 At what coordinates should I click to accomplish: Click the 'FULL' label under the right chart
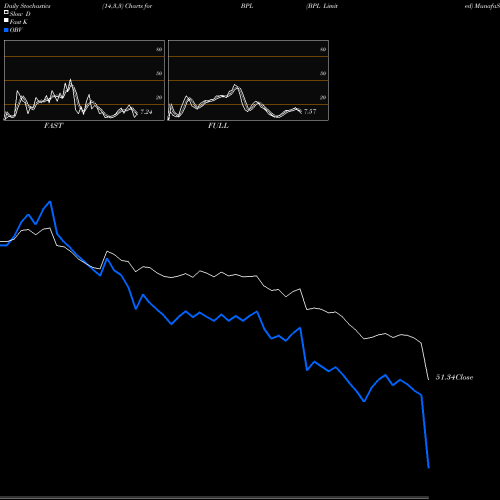(218, 126)
